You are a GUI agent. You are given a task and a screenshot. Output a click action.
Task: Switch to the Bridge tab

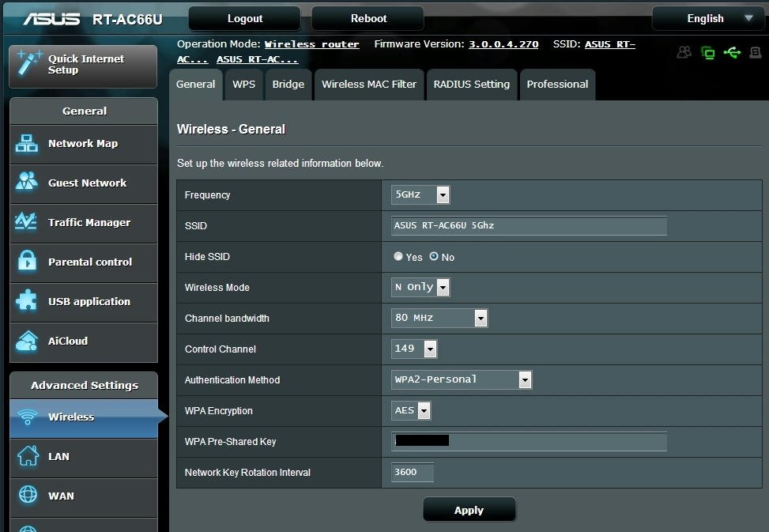coord(288,85)
